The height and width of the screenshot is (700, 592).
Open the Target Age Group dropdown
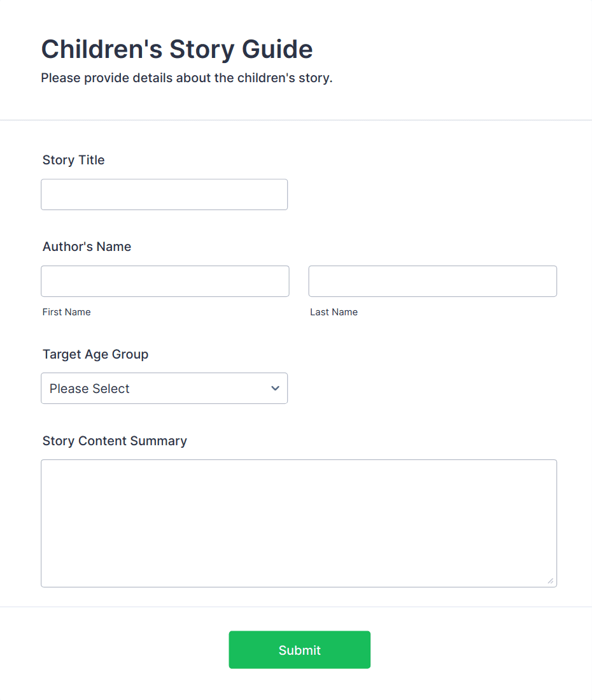(164, 388)
